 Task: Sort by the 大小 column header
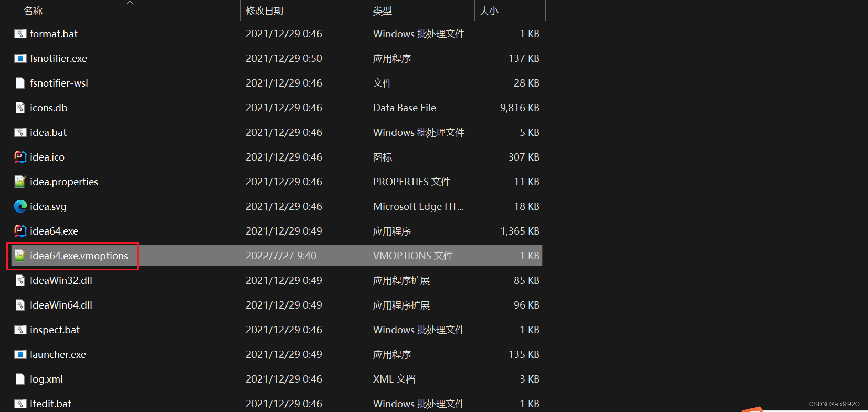pos(489,11)
